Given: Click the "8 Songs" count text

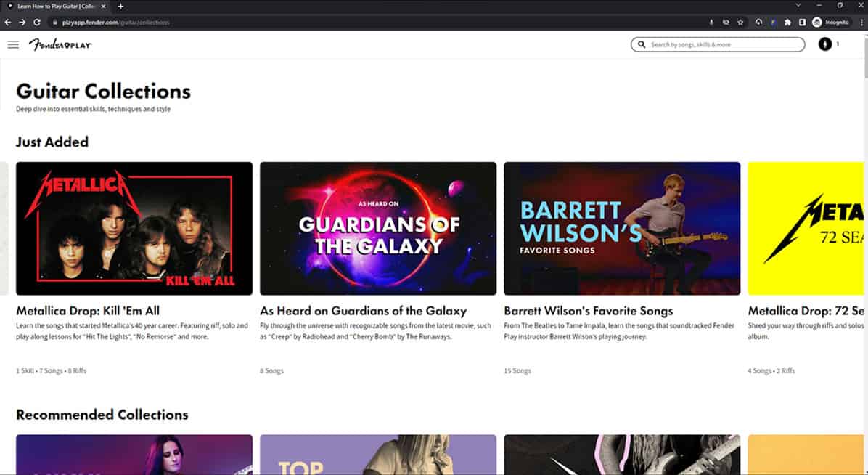Looking at the screenshot, I should point(272,371).
